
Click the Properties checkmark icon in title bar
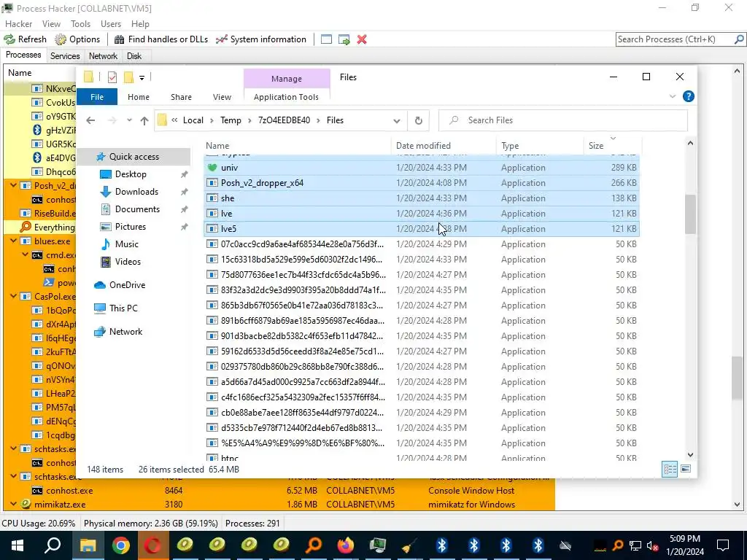[x=112, y=77]
